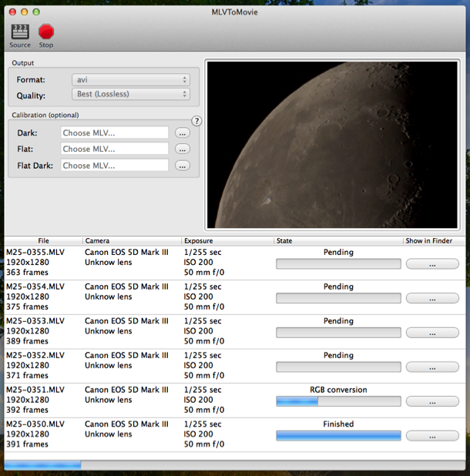Click the Source clapperboard icon

[20, 32]
